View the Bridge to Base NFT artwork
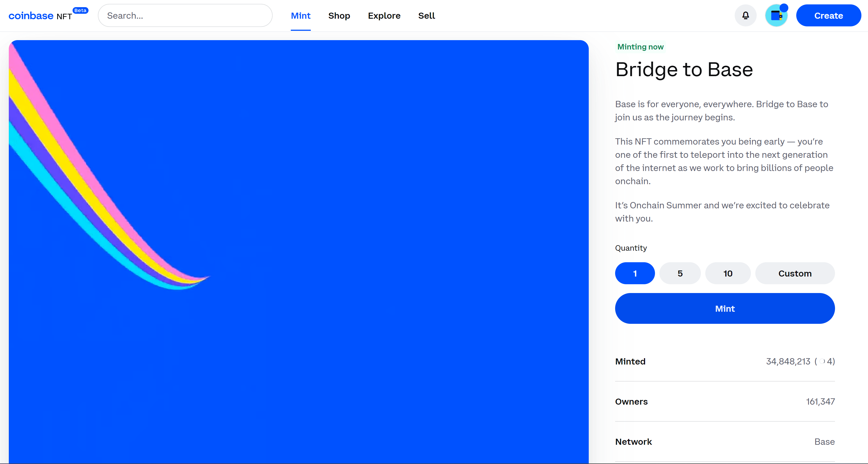 [298, 252]
